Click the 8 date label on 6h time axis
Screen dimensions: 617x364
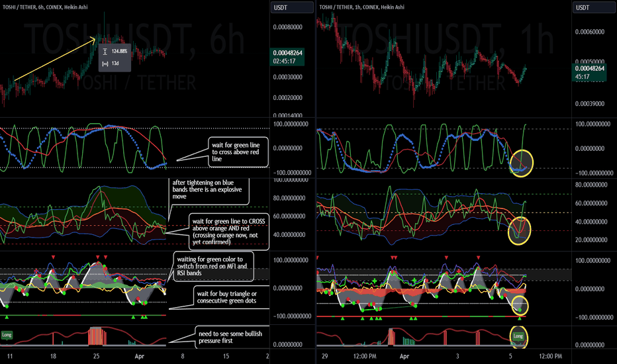coord(183,356)
